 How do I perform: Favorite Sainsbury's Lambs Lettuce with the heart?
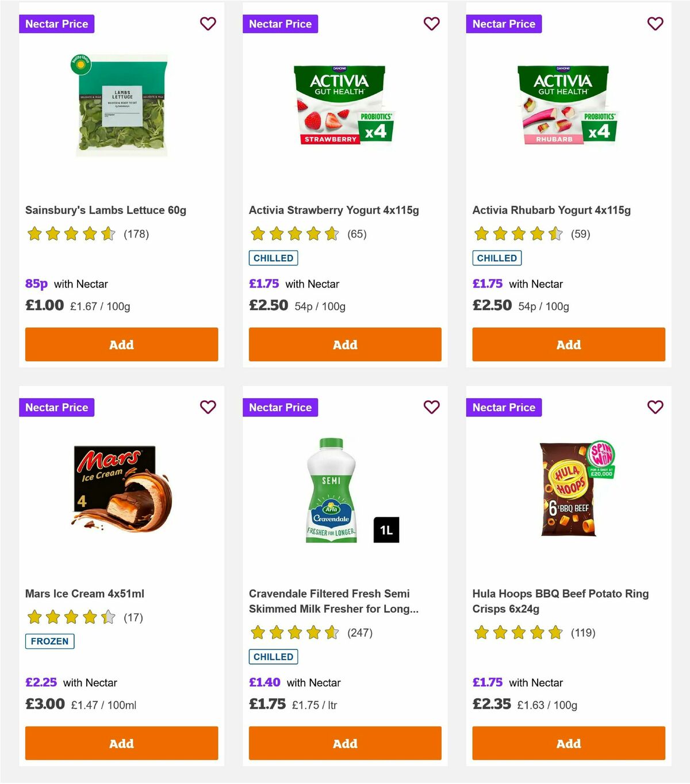208,24
